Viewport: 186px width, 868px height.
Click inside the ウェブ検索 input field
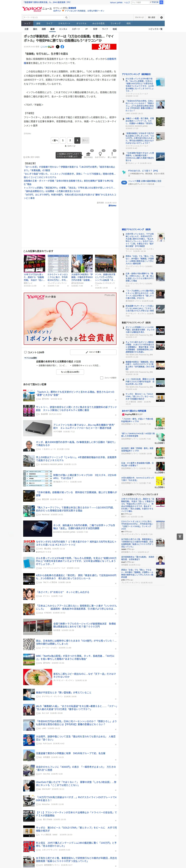coord(140,2)
